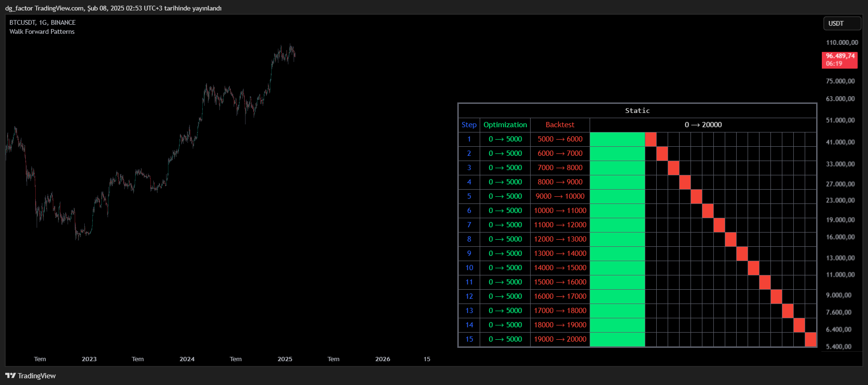The image size is (868, 385).
Task: Click the green optimization bar in step 7 row
Action: pos(618,225)
